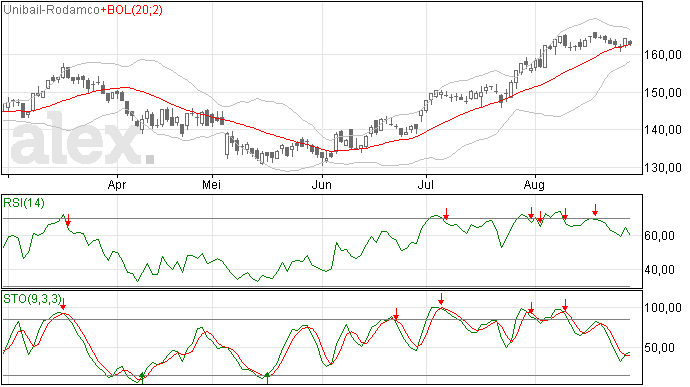Viewport: 690px width, 387px height.
Task: Click the Apr month label
Action: click(x=117, y=185)
